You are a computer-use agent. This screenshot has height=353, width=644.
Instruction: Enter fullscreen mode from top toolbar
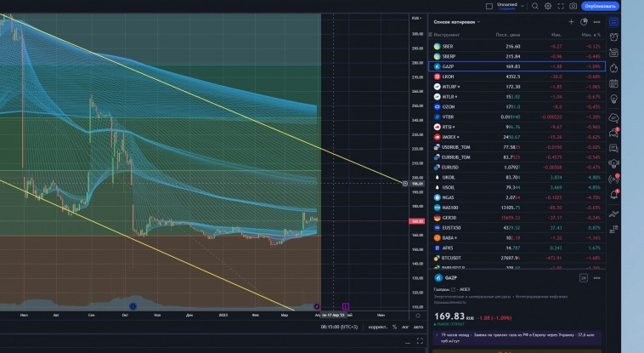pos(561,6)
